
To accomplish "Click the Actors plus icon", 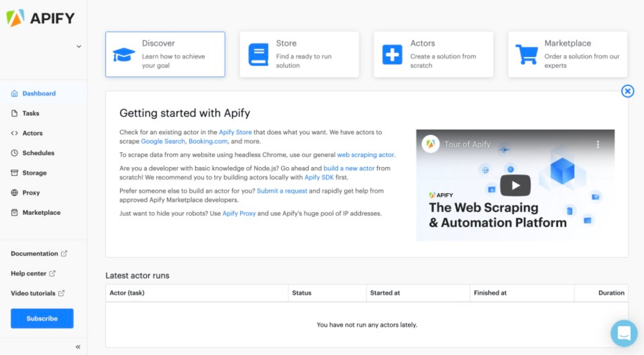I will point(392,55).
